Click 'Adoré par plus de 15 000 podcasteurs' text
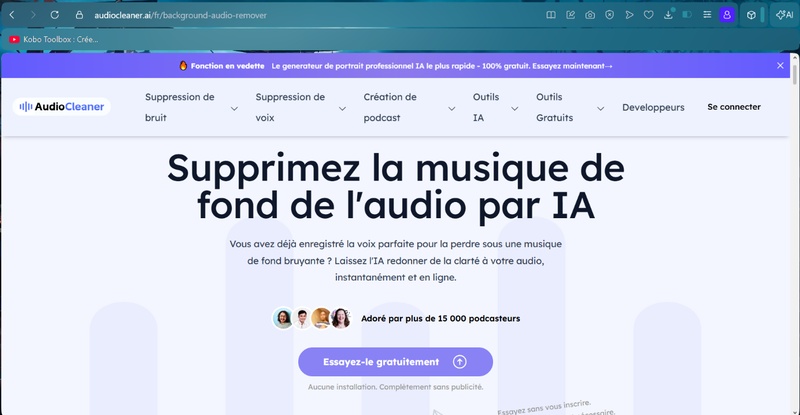800x415 pixels. [440, 319]
